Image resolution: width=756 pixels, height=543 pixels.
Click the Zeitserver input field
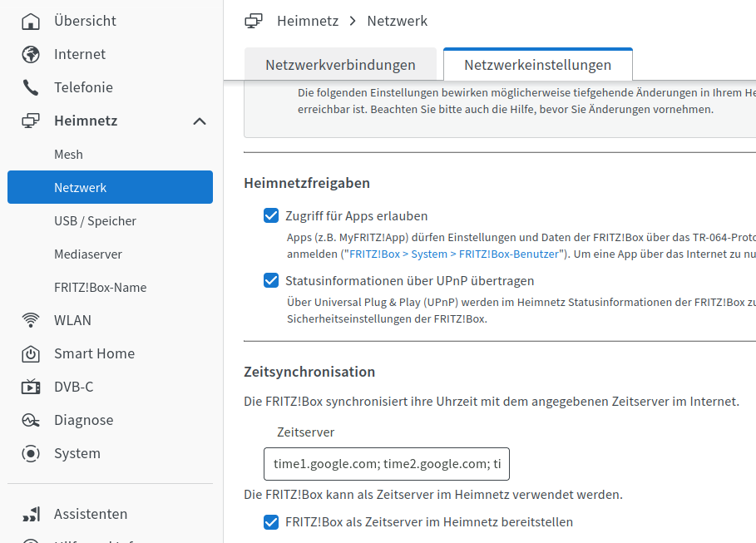[x=387, y=464]
